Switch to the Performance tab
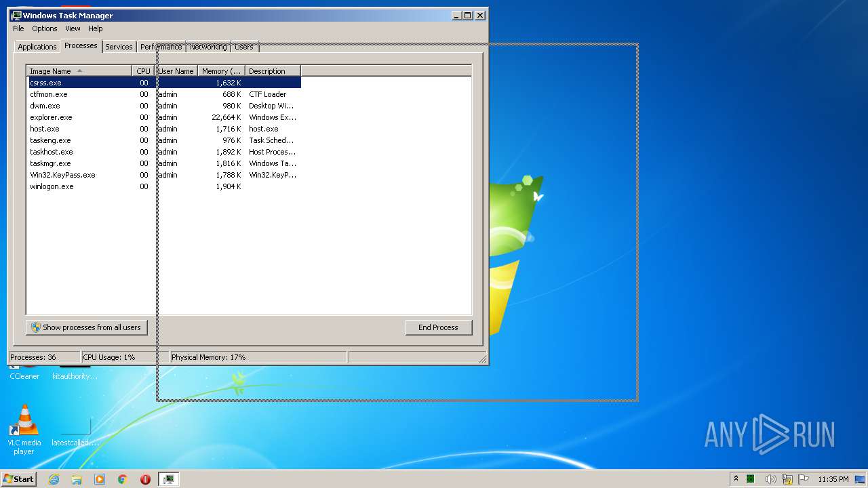Viewport: 868px width, 488px height. pos(161,47)
